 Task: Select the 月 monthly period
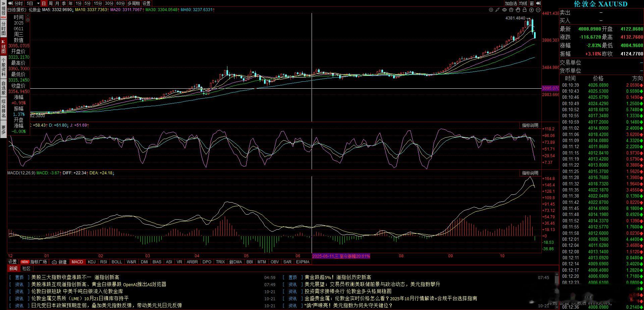[x=57, y=3]
